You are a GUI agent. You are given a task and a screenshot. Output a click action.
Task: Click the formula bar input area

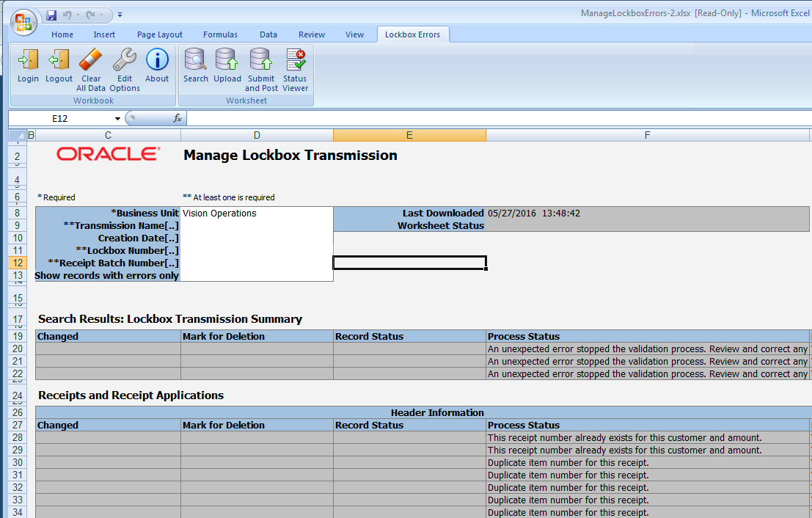[499, 119]
